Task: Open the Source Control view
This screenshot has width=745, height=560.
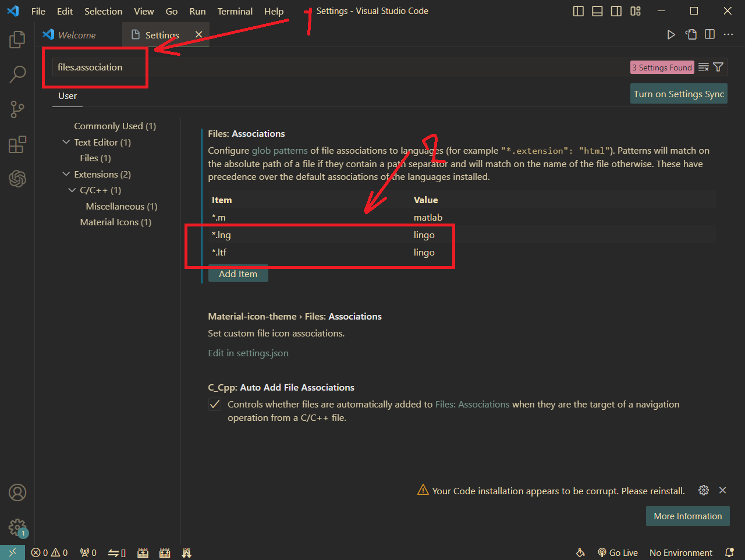Action: (17, 109)
